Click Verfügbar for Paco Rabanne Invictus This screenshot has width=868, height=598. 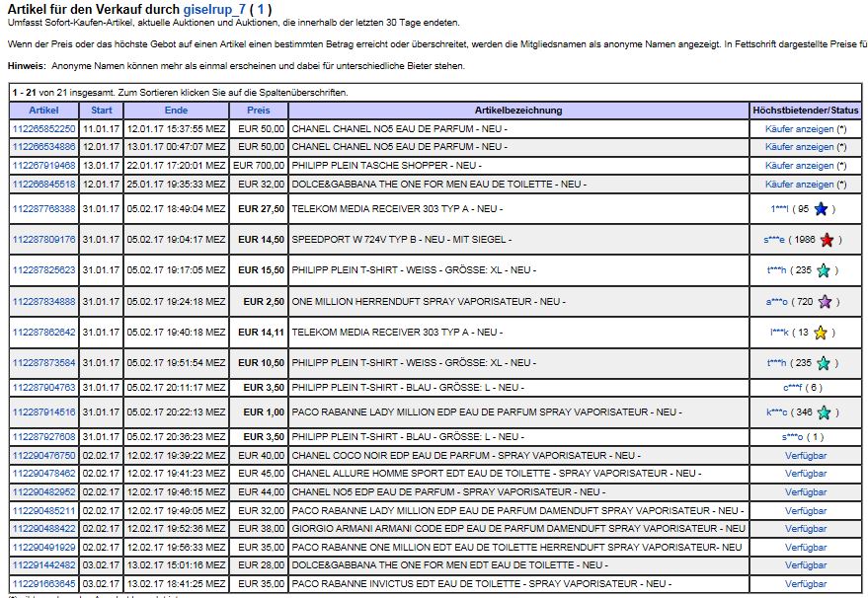tap(806, 583)
